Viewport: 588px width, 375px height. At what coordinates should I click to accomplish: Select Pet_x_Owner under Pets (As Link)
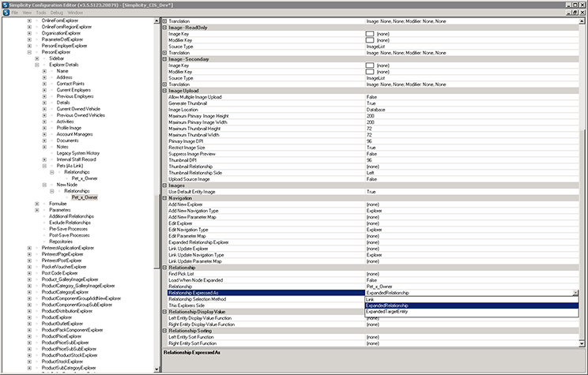point(85,178)
